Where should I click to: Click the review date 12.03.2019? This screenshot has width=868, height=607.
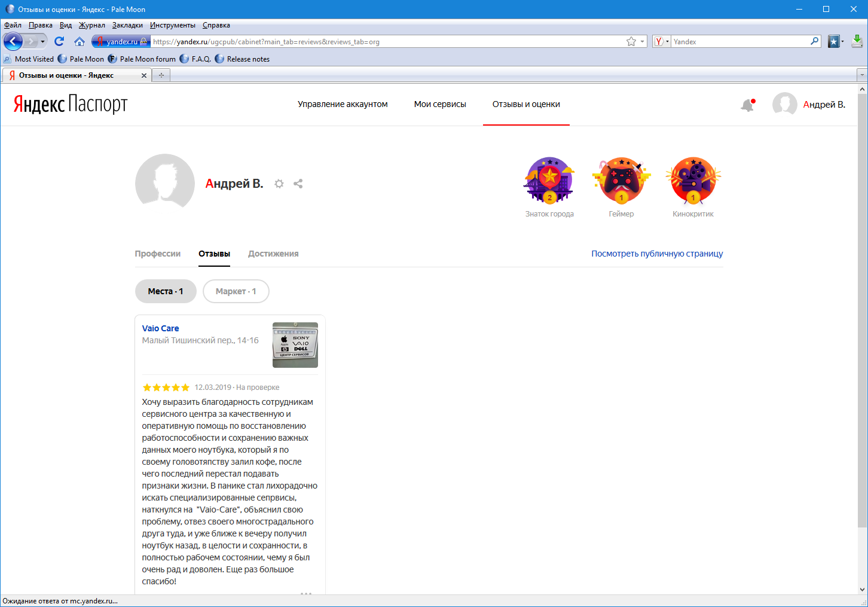[x=213, y=388]
